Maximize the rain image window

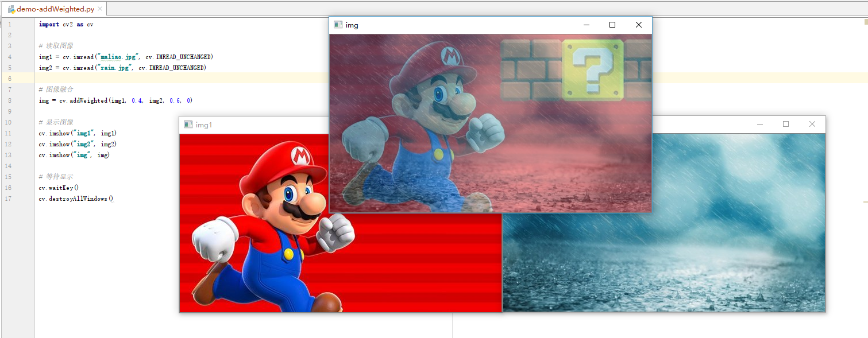786,124
